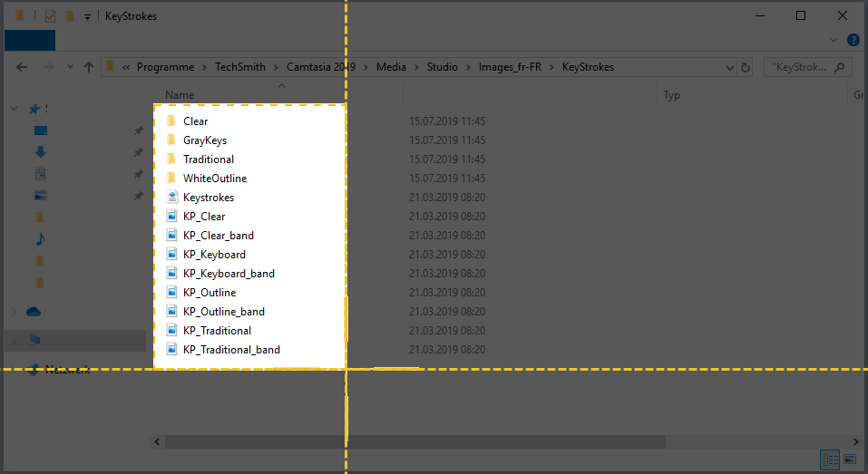Screen dimensions: 868x474
Task: Open Desktop in the sidebar
Action: coord(41,131)
